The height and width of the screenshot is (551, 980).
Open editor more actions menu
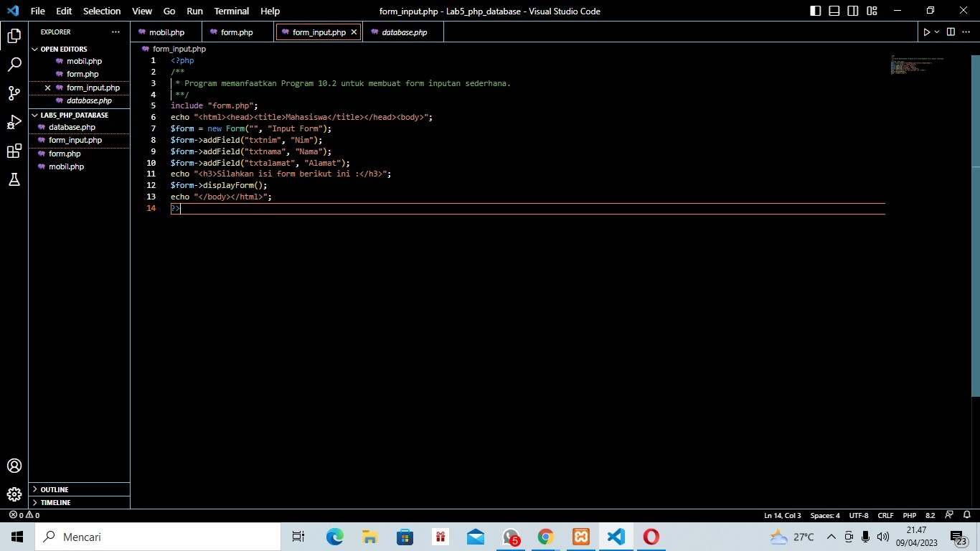click(x=965, y=32)
